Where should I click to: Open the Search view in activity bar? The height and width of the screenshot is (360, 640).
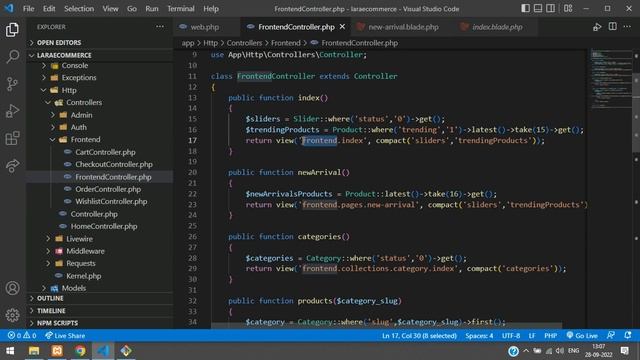12,57
